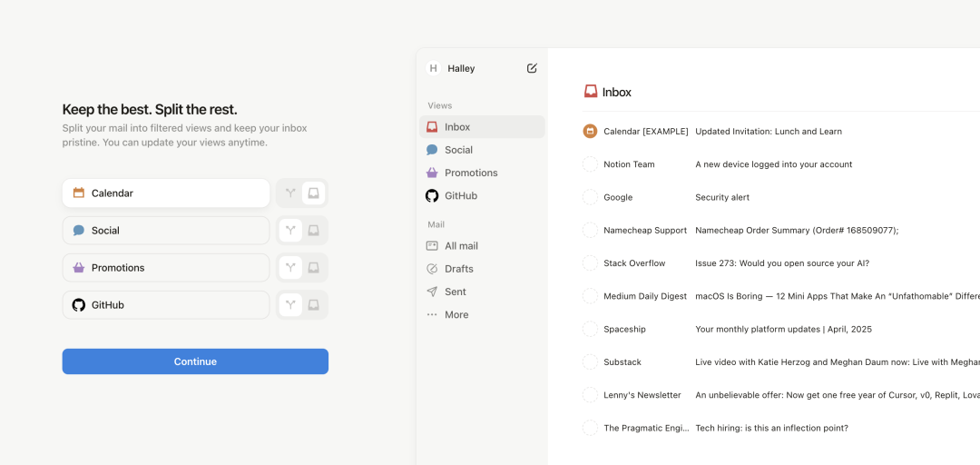980x465 pixels.
Task: Select the split view icon for GitHub
Action: (290, 305)
